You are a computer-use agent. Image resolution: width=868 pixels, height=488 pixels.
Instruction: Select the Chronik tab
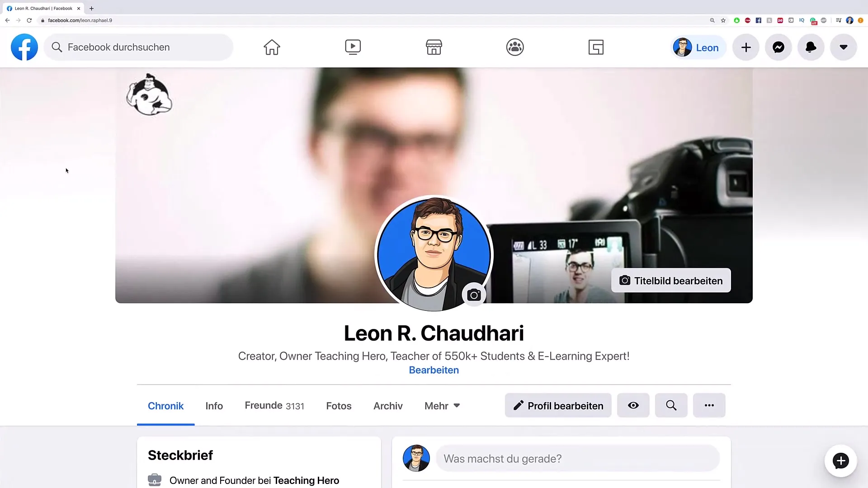[x=165, y=406]
